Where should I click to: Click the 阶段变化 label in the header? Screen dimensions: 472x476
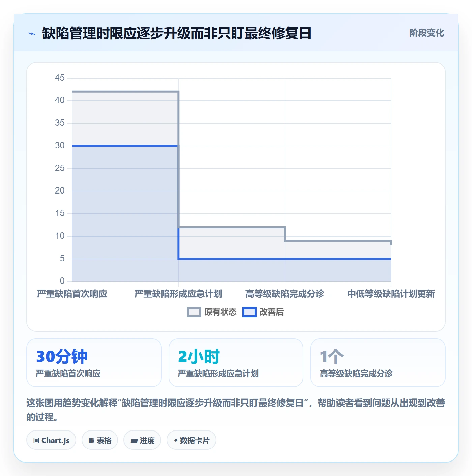(x=426, y=33)
